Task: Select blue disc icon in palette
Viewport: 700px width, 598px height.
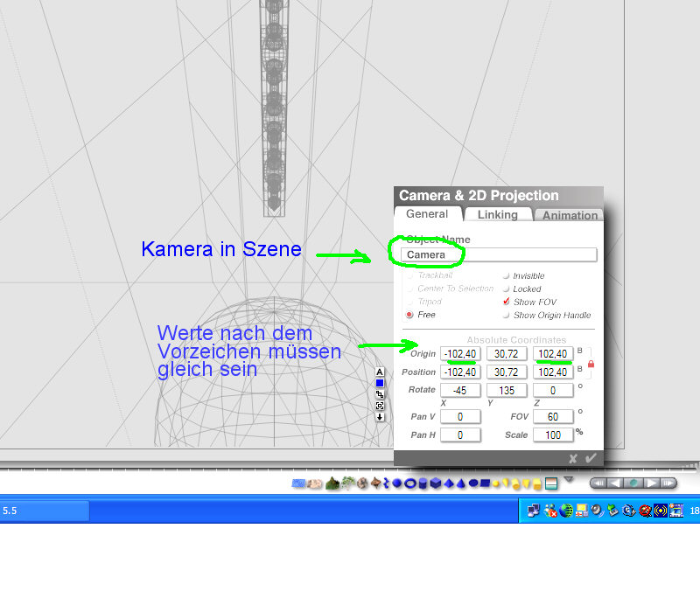Action: point(473,483)
